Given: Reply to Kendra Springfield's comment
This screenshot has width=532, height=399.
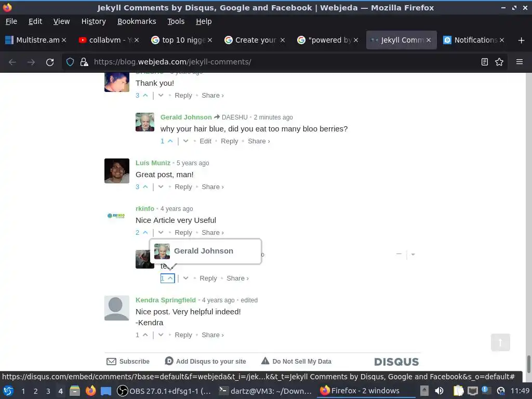Looking at the screenshot, I should click(x=183, y=335).
